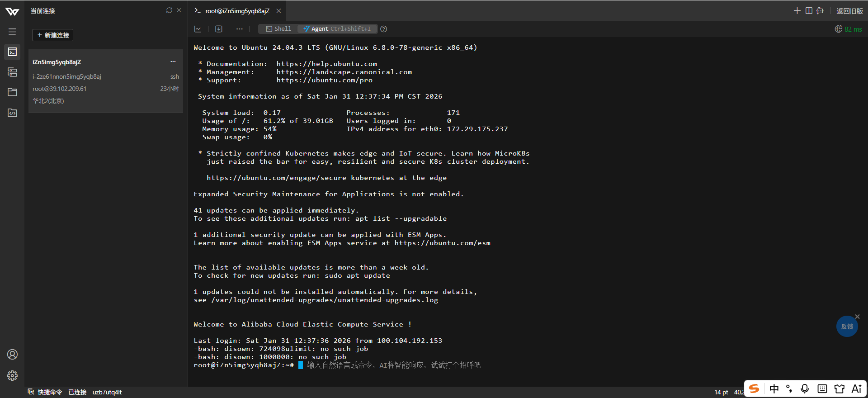The height and width of the screenshot is (398, 868).
Task: Select the iZn5img5yqb8ajZ connection entry
Action: point(106,81)
